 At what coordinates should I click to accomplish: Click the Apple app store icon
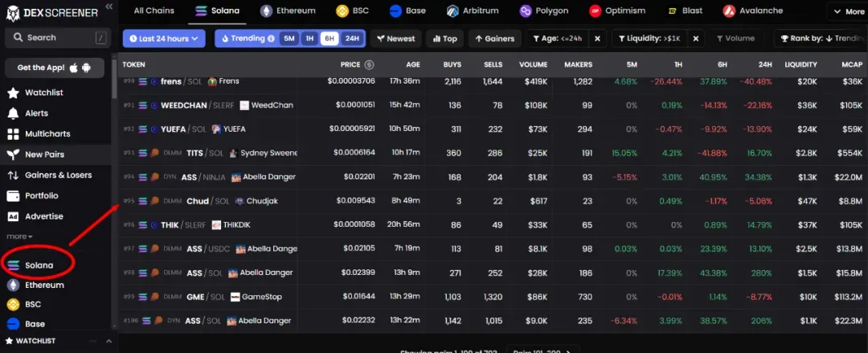(74, 68)
